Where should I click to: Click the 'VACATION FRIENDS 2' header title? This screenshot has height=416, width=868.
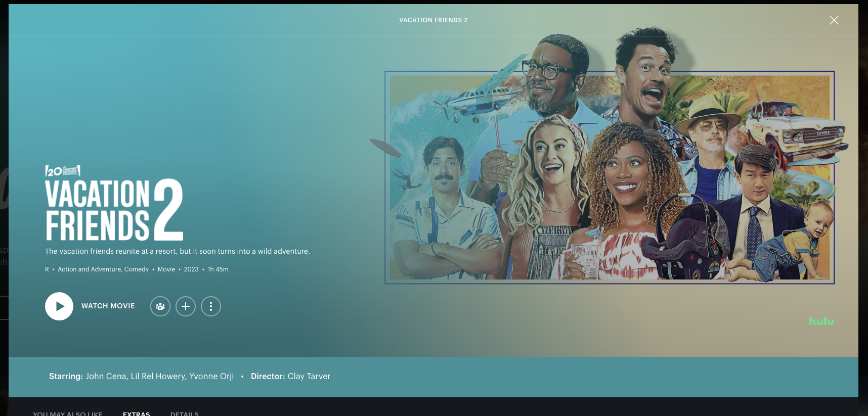coord(433,20)
